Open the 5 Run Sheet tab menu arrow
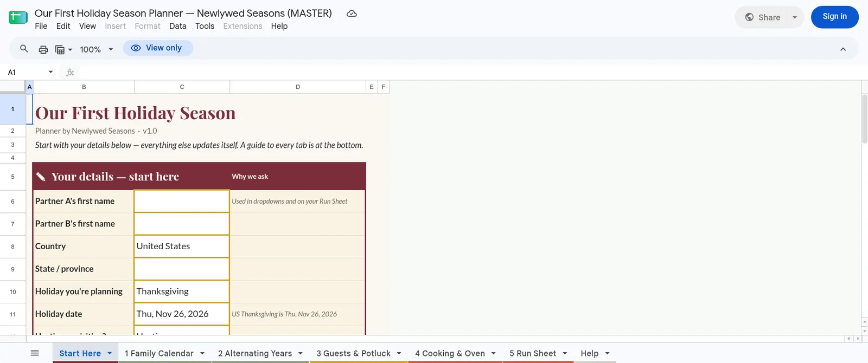The width and height of the screenshot is (868, 363). (x=565, y=353)
